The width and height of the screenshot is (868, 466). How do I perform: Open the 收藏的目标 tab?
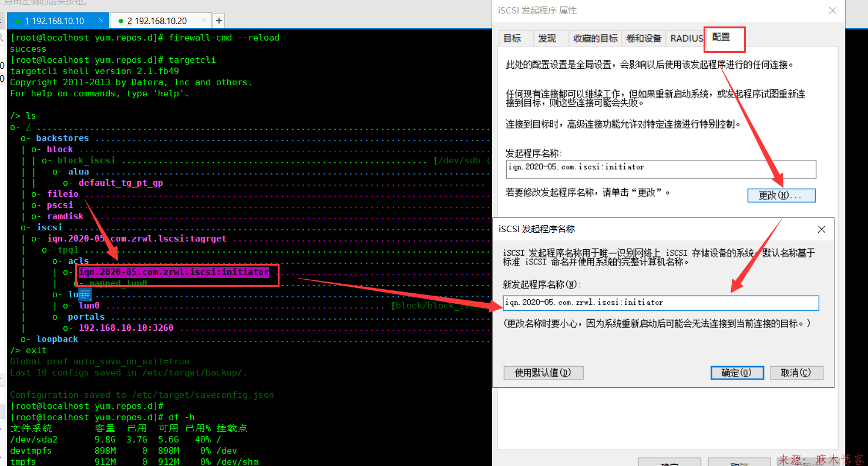click(596, 38)
